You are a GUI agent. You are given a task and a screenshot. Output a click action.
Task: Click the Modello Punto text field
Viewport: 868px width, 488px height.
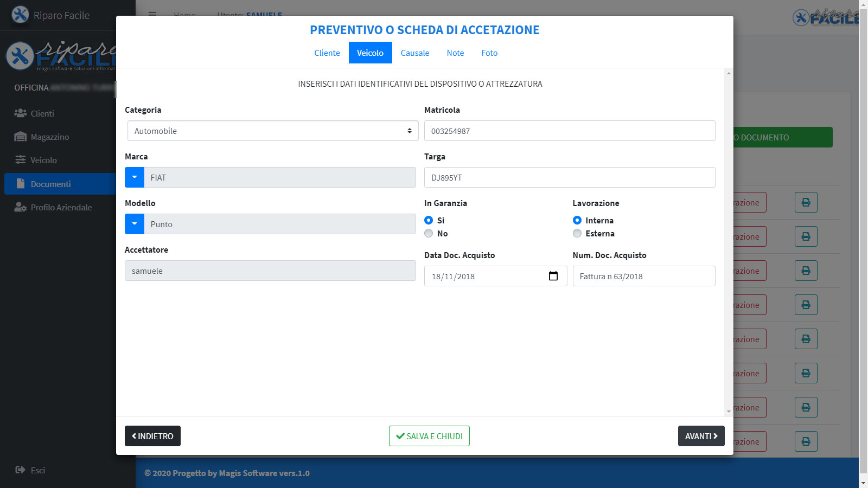(x=280, y=224)
